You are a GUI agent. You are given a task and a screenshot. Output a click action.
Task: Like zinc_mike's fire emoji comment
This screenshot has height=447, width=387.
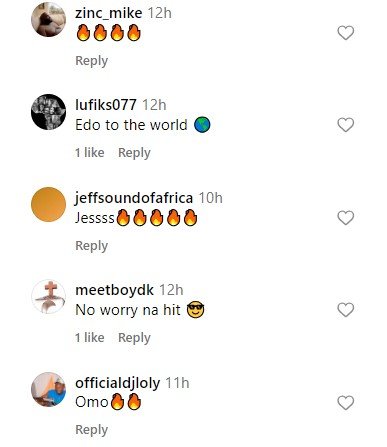(x=345, y=33)
